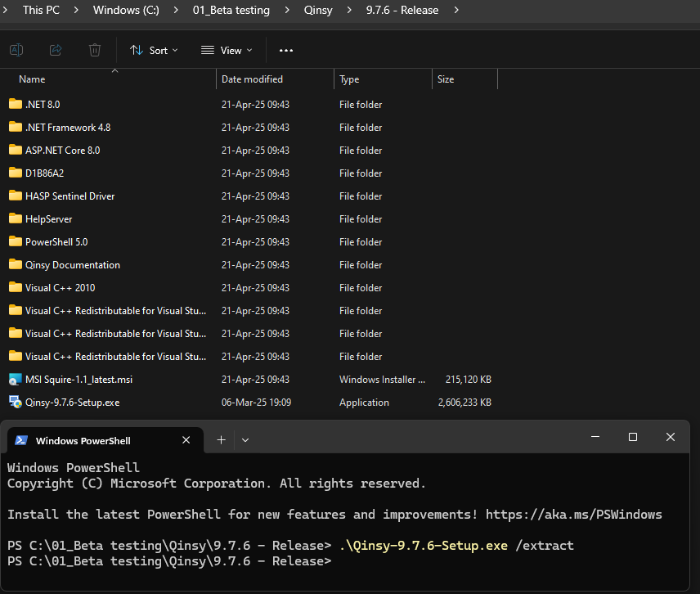Image resolution: width=700 pixels, height=594 pixels.
Task: Open the See more ellipsis menu
Action: (285, 50)
